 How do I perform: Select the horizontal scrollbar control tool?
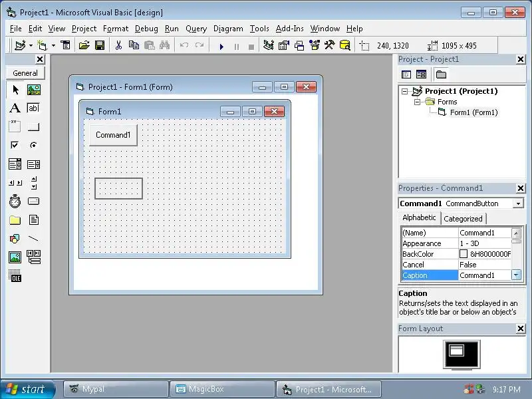click(x=15, y=183)
